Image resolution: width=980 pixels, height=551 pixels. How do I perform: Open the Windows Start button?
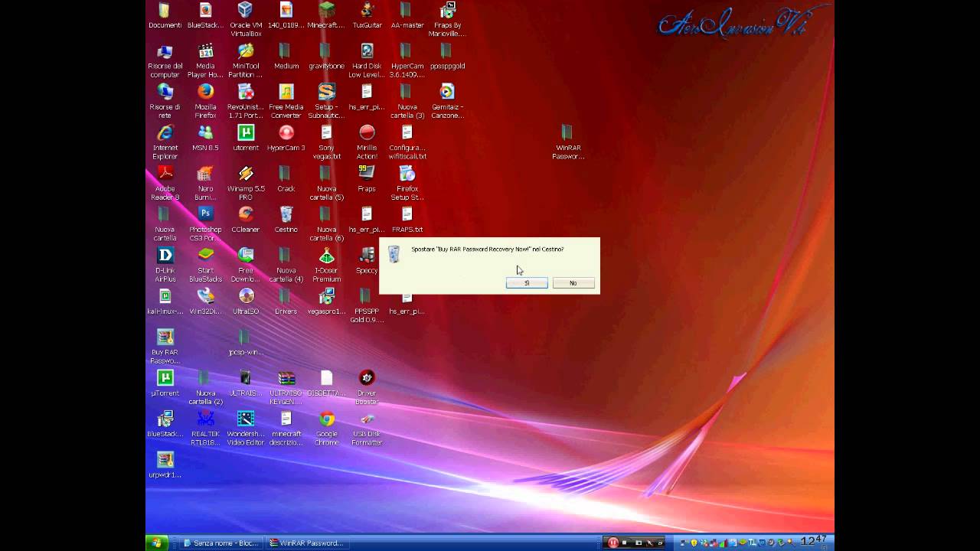tap(157, 543)
